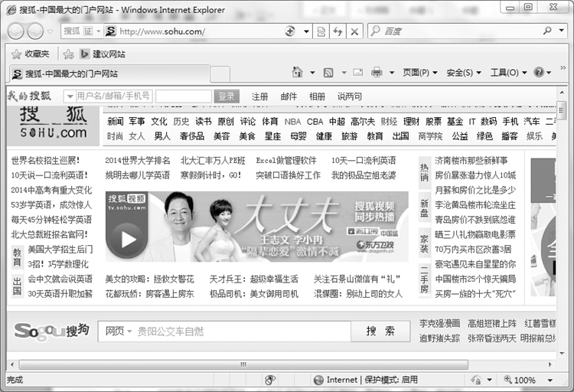
Task: Open the 网页 search type dropdown
Action: 118,332
